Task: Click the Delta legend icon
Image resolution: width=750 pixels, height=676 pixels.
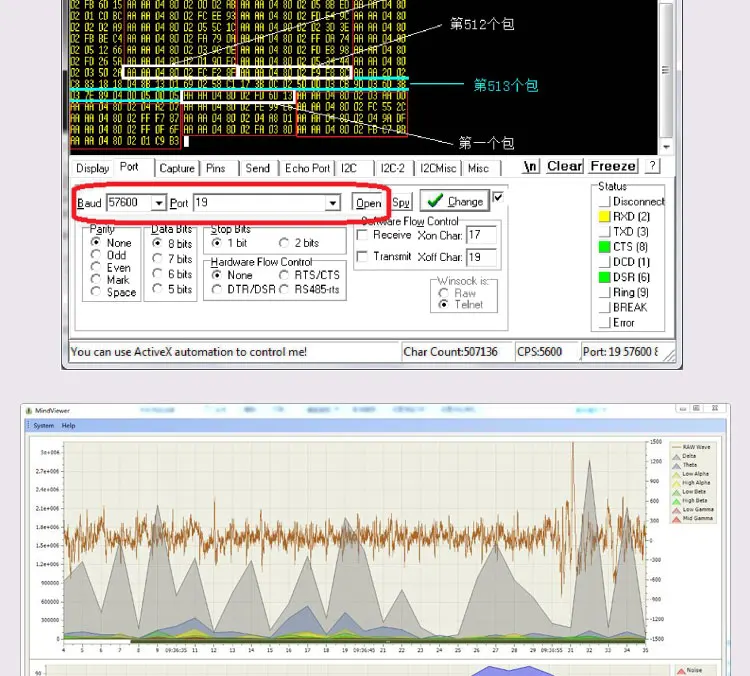Action: pyautogui.click(x=676, y=456)
